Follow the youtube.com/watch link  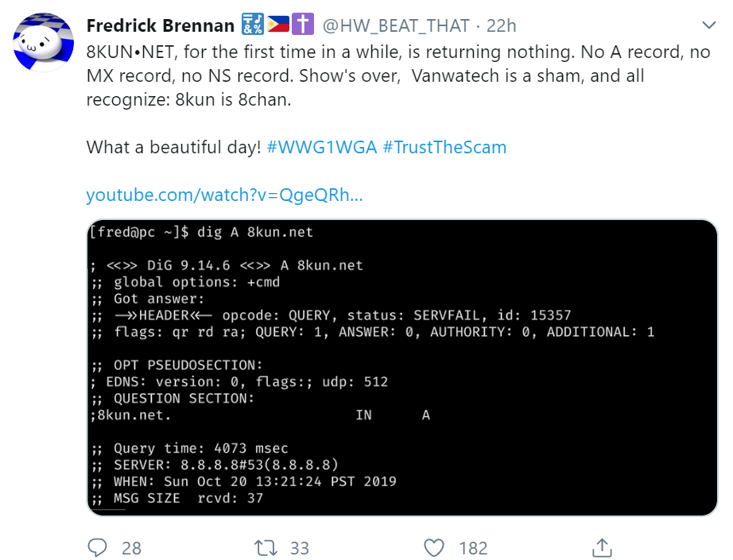224,195
